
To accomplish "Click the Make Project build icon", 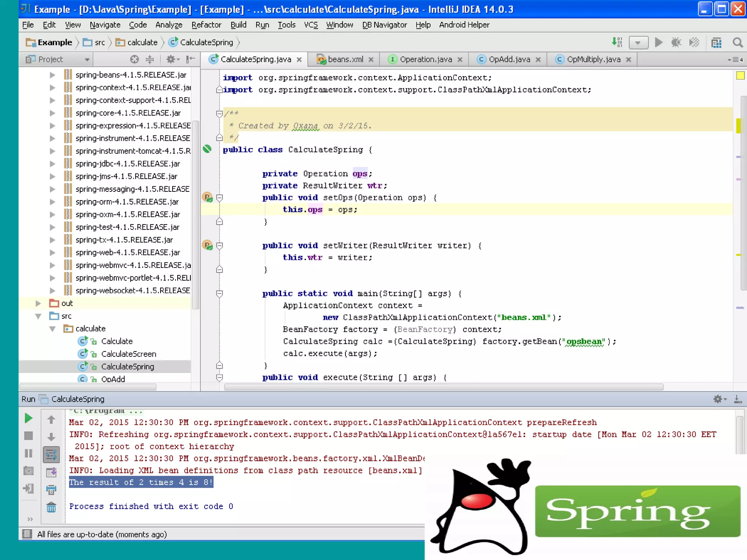I will click(617, 42).
